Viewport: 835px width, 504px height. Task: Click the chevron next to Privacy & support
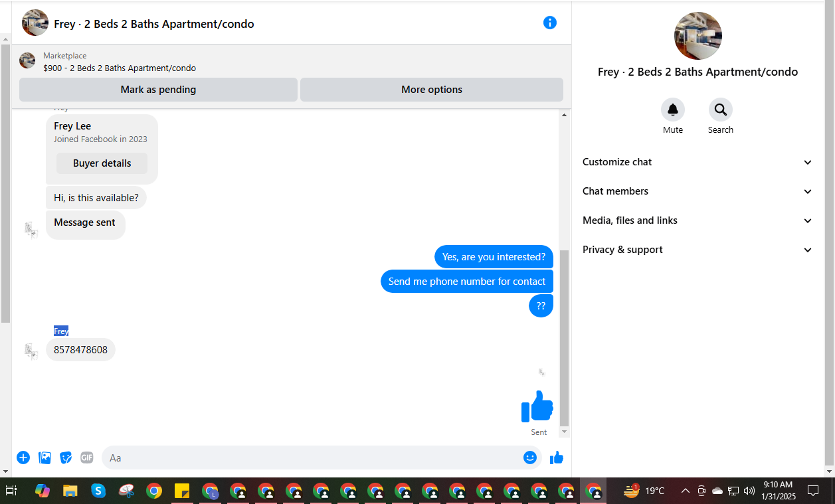click(x=808, y=250)
